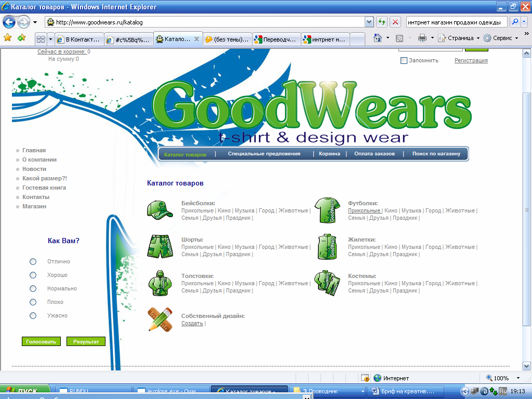This screenshot has width=532, height=399.
Task: Click the green vest category image
Action: coord(327,246)
